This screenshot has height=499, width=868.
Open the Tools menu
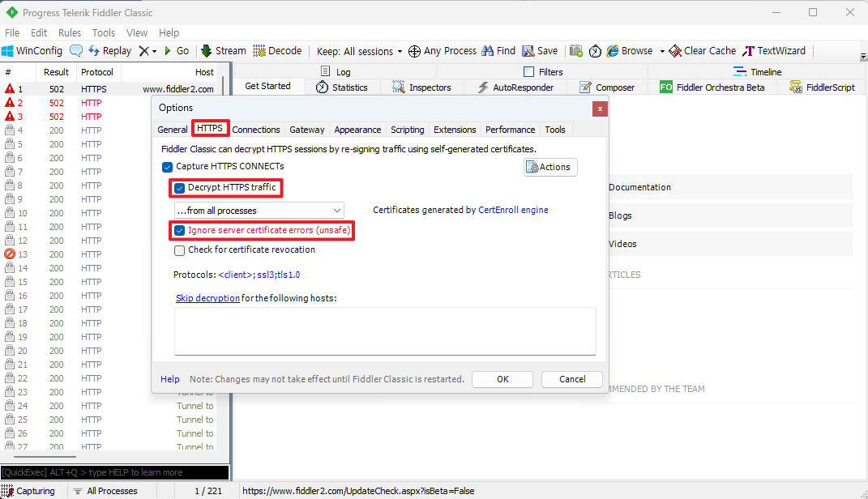[x=104, y=32]
